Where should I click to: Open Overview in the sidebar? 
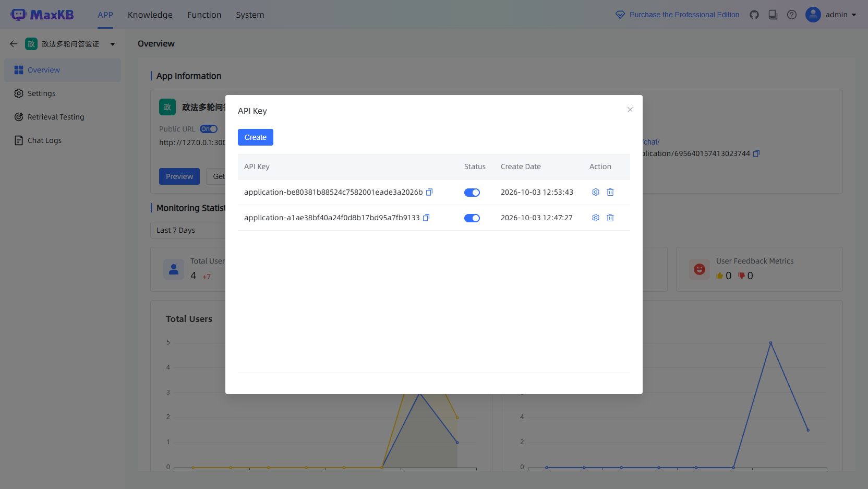coord(63,70)
